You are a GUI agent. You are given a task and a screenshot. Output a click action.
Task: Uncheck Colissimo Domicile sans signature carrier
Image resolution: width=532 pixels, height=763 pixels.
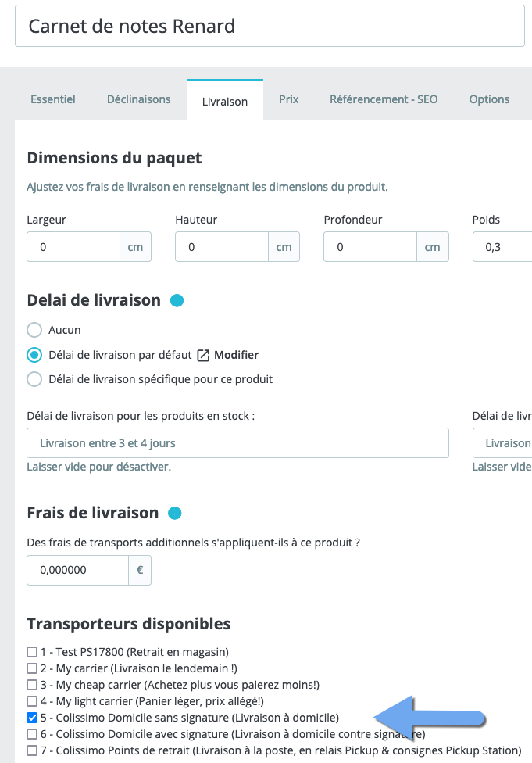coord(32,718)
